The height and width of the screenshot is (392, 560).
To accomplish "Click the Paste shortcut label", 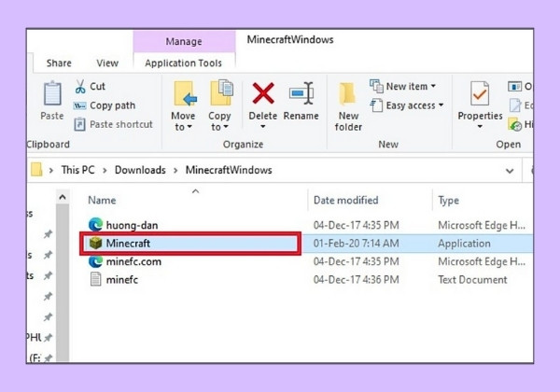I will (x=121, y=124).
